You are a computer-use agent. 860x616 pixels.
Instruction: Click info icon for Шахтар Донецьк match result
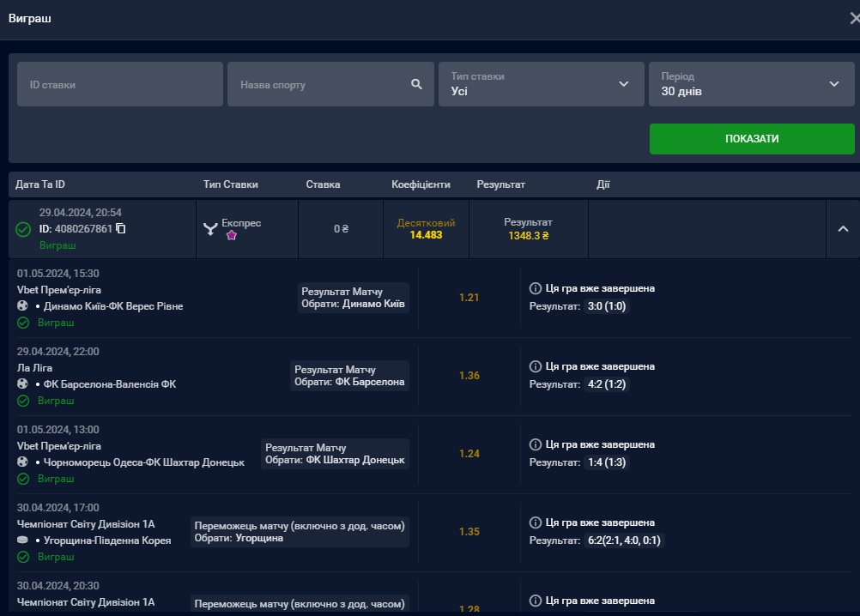tap(536, 444)
